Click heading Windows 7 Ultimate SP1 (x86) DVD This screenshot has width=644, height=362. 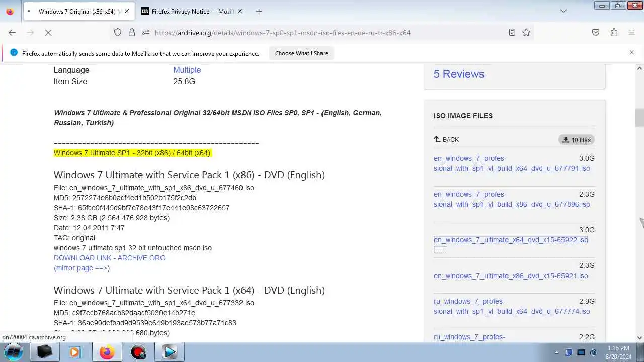pyautogui.click(x=189, y=175)
